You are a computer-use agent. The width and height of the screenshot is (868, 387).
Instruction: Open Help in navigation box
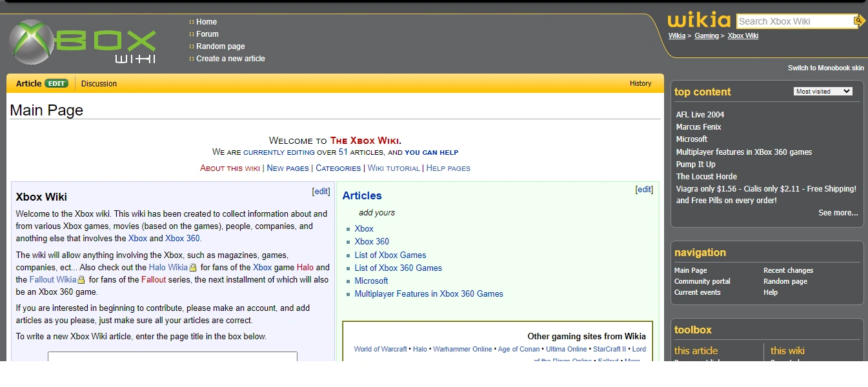(771, 293)
